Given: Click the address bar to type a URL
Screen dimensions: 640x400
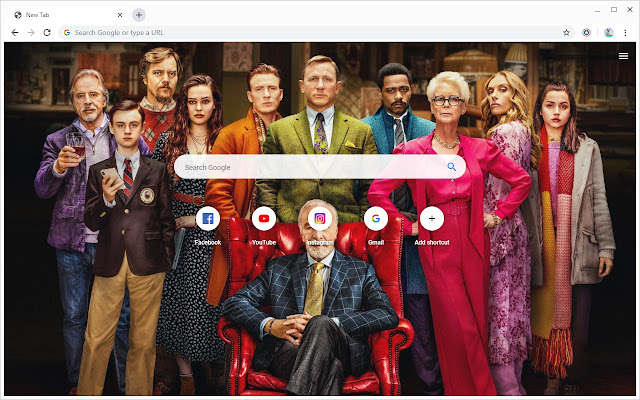Looking at the screenshot, I should (316, 32).
